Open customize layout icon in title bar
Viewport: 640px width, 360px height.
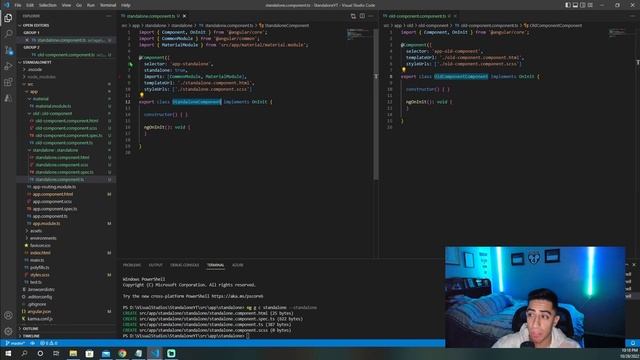(590, 5)
